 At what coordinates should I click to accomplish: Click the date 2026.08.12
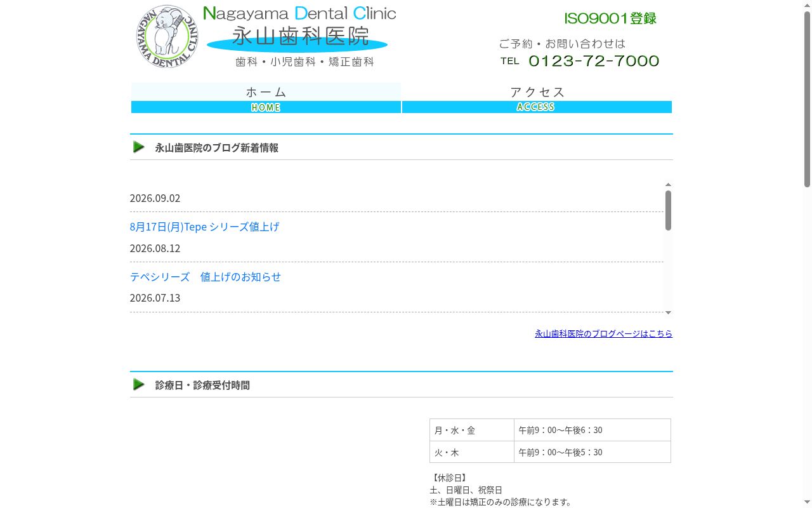155,248
